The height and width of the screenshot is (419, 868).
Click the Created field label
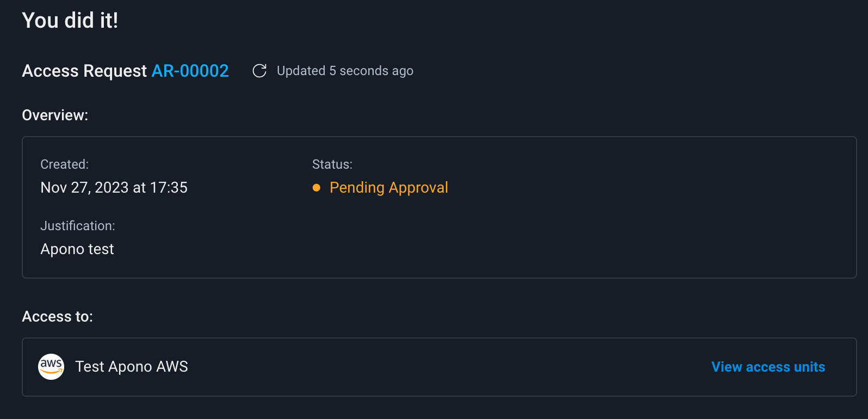pyautogui.click(x=64, y=164)
